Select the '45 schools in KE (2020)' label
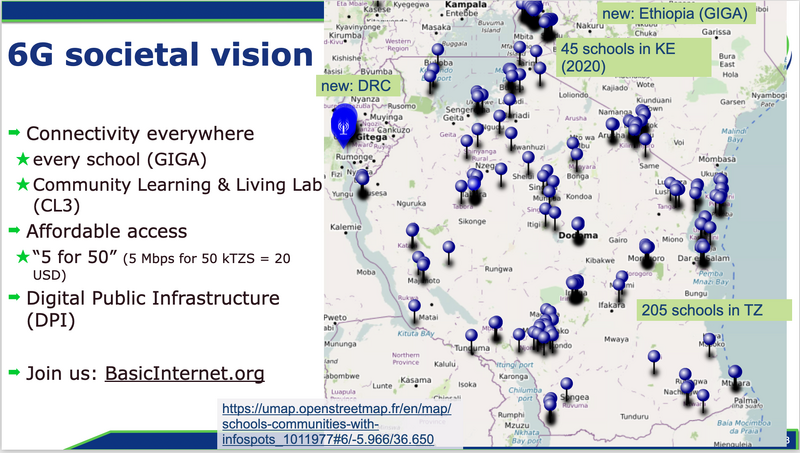Screen dimensions: 800x453 633,57
